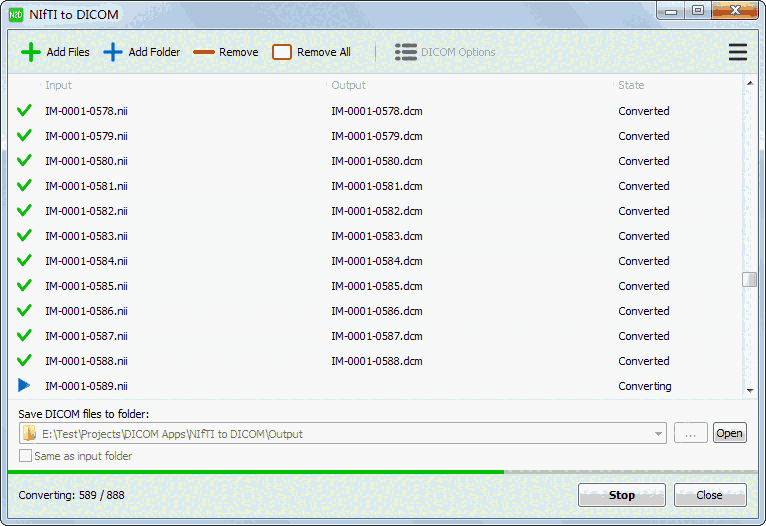Minimize the NIfTI to DICOM window

(x=671, y=11)
